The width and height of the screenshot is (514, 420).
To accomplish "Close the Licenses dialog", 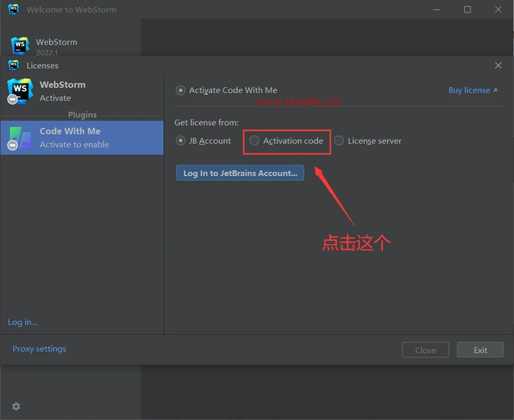I will click(498, 65).
